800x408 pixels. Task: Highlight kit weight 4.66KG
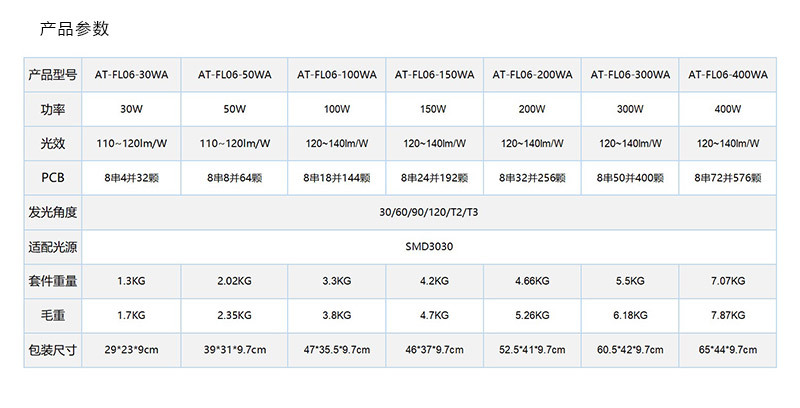pos(532,281)
